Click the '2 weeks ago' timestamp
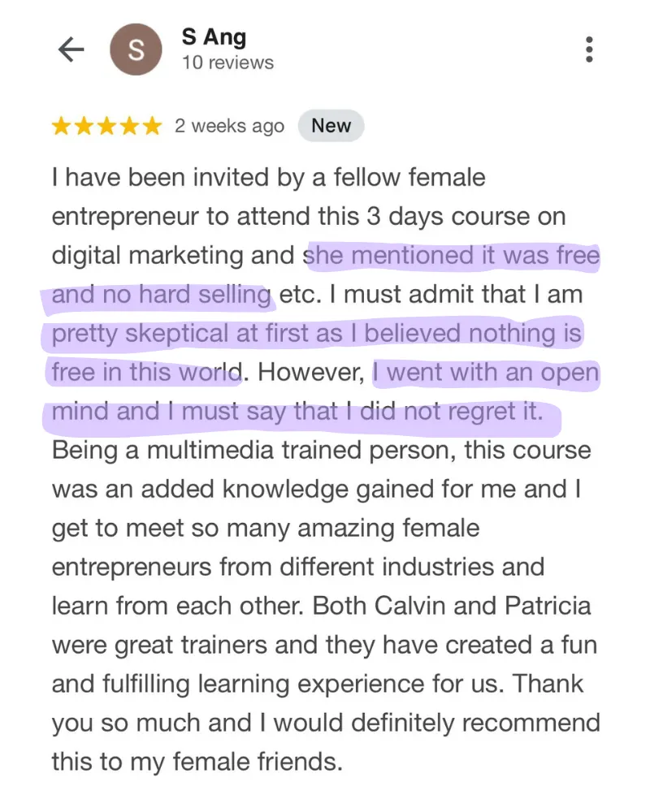This screenshot has width=650, height=812. pyautogui.click(x=230, y=126)
